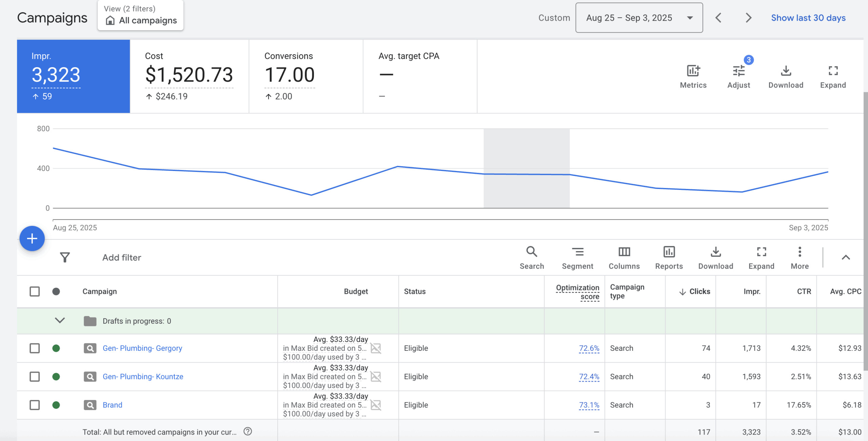Click the Add filter field
The image size is (868, 441).
[x=122, y=257]
